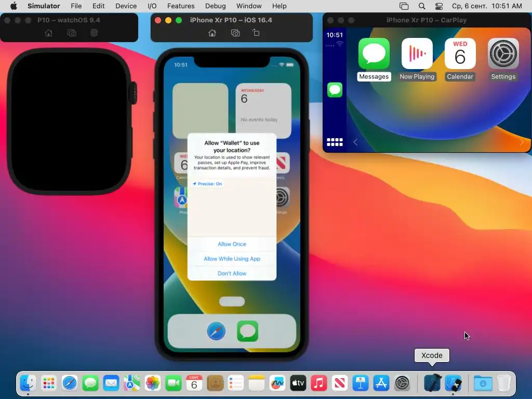Tap iPhone home screen search pill
This screenshot has width=532, height=399.
click(x=232, y=301)
